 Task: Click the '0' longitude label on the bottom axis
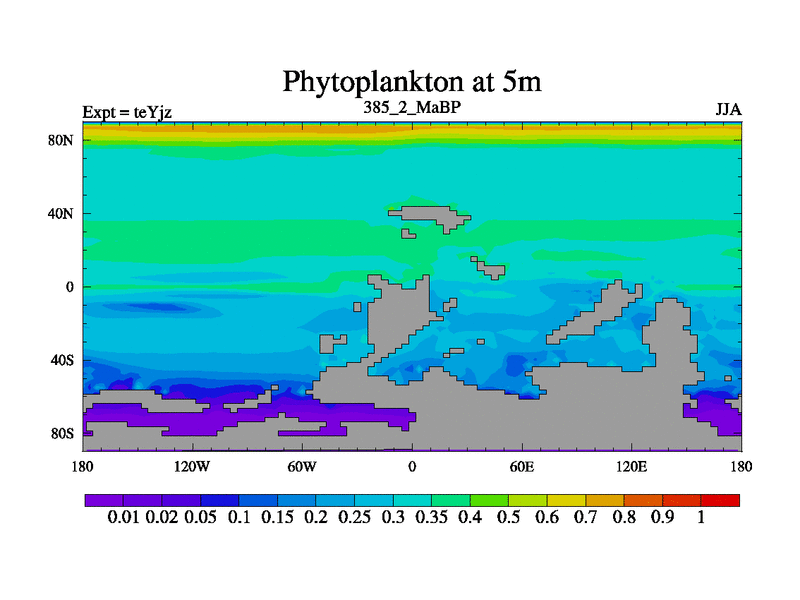click(x=411, y=467)
